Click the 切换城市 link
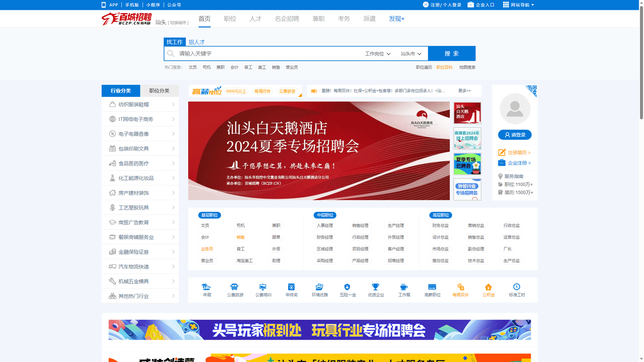Image resolution: width=644 pixels, height=362 pixels. (178, 23)
